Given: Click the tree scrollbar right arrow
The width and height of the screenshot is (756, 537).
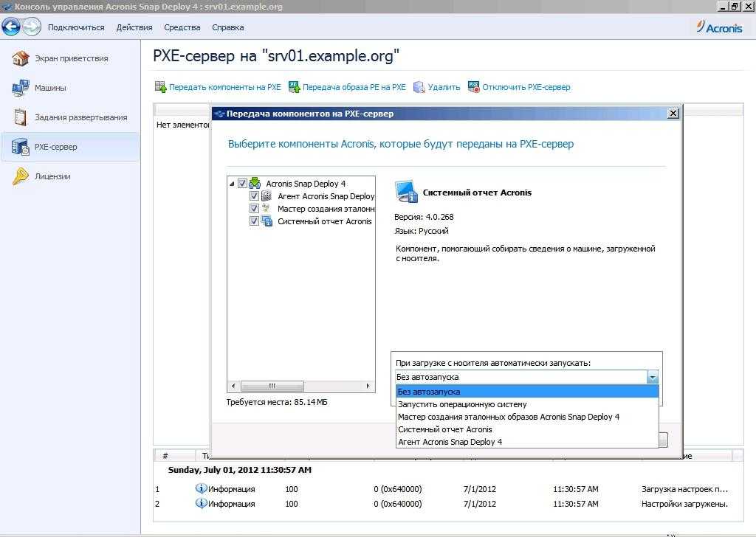Looking at the screenshot, I should click(x=368, y=386).
